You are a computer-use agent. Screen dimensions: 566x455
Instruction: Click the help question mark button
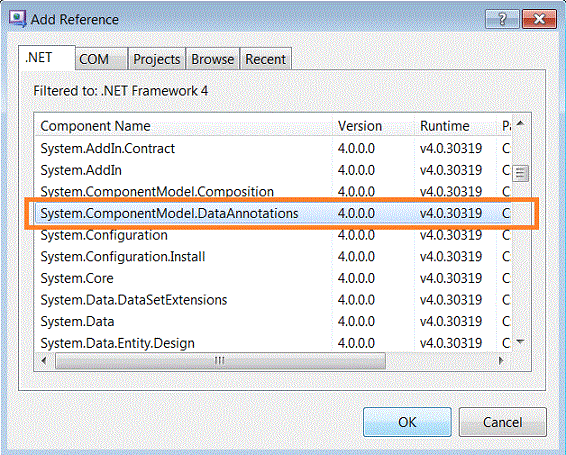[x=502, y=18]
